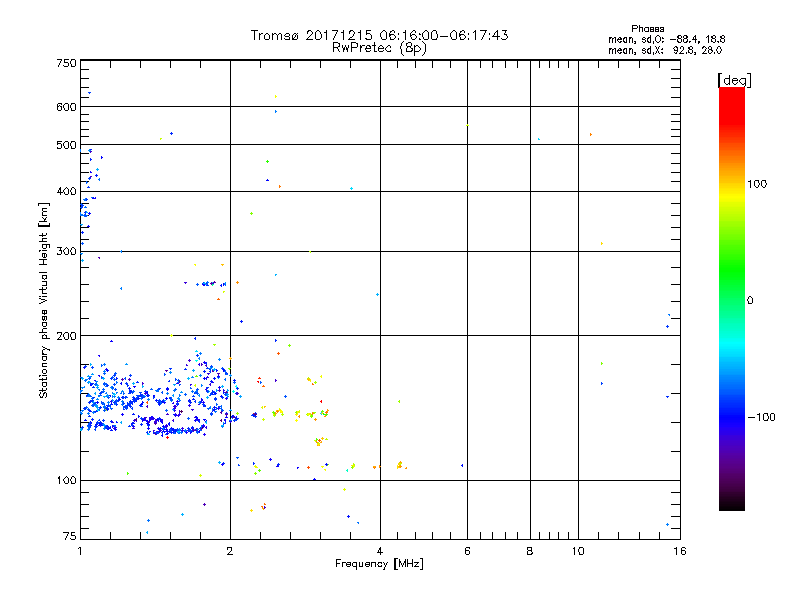Screen dimensions: 800x600
Task: Click the colorbar label '100'
Action: tap(757, 184)
